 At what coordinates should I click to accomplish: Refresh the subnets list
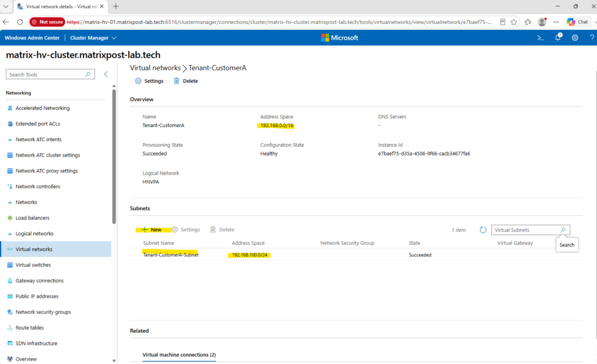(483, 229)
